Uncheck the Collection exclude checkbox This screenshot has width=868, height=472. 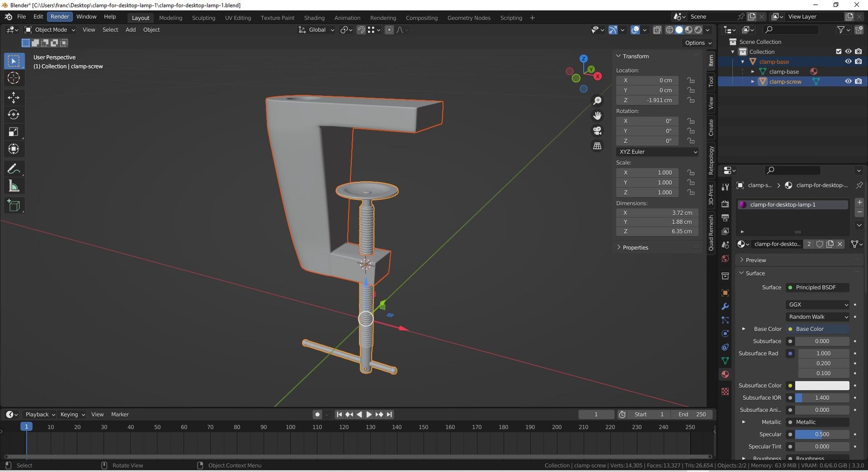tap(839, 52)
